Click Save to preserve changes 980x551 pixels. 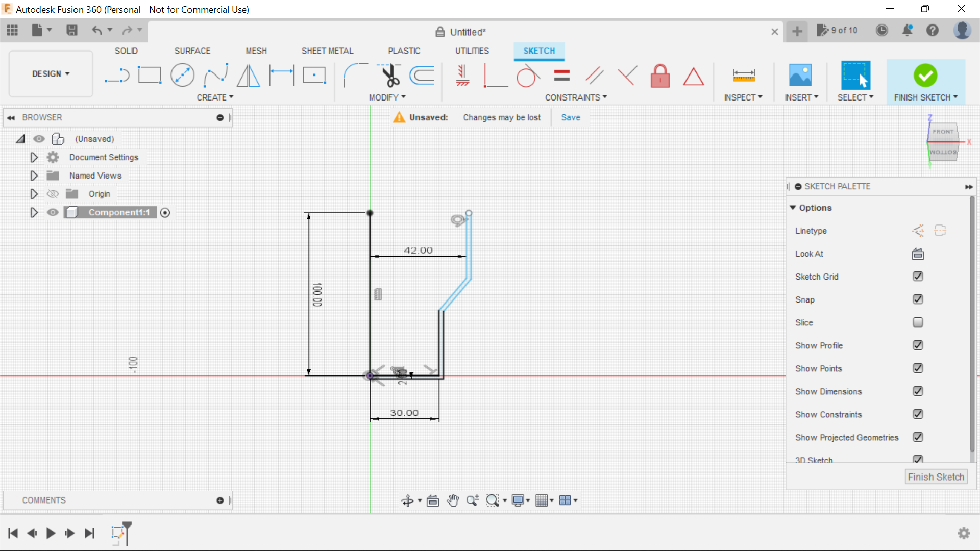pyautogui.click(x=571, y=117)
